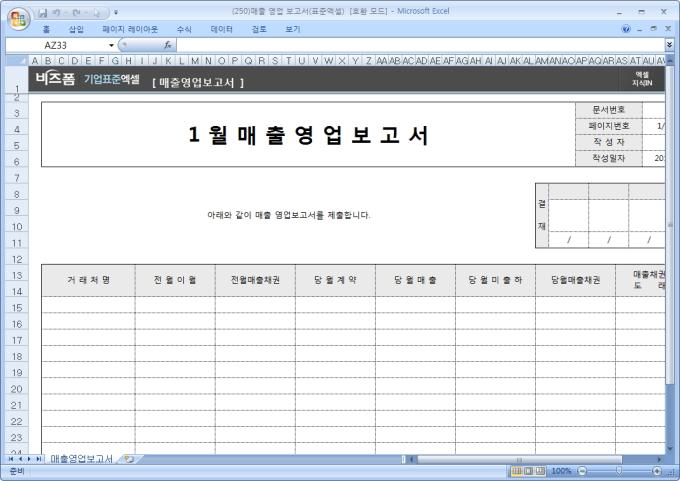Click the sentence 아래와 같이 매출 영업보고서를 제출합니다
This screenshot has width=680, height=481.
point(288,215)
